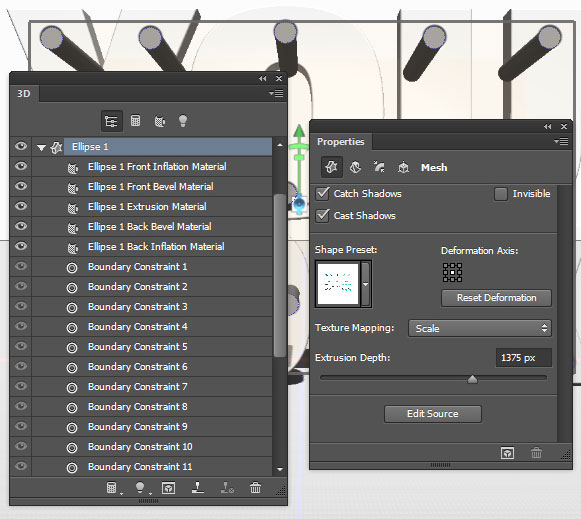Uncheck the Cast Shadows checkbox
The height and width of the screenshot is (519, 581).
click(x=322, y=216)
